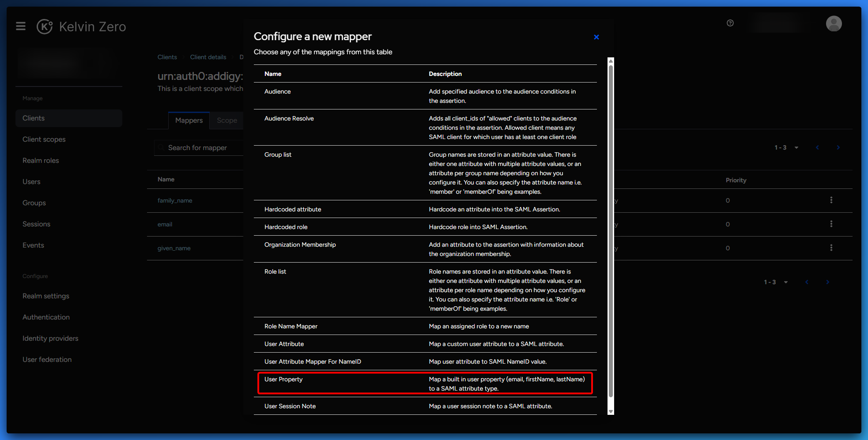Open User federation in the sidebar

tap(69, 360)
